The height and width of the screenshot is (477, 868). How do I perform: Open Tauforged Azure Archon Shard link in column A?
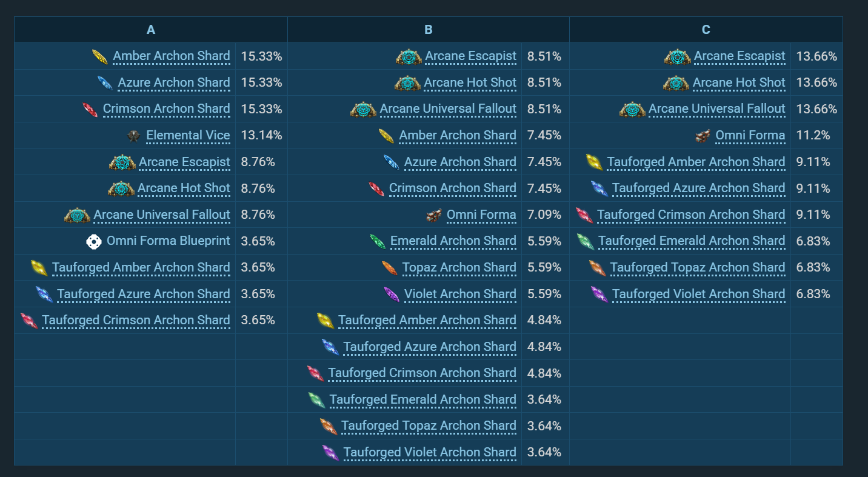pyautogui.click(x=144, y=294)
